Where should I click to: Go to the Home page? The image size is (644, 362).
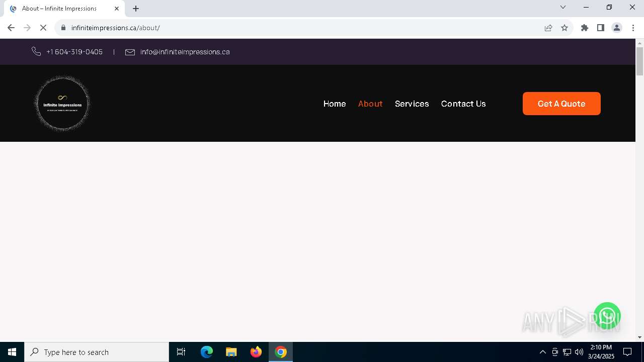[x=335, y=104]
